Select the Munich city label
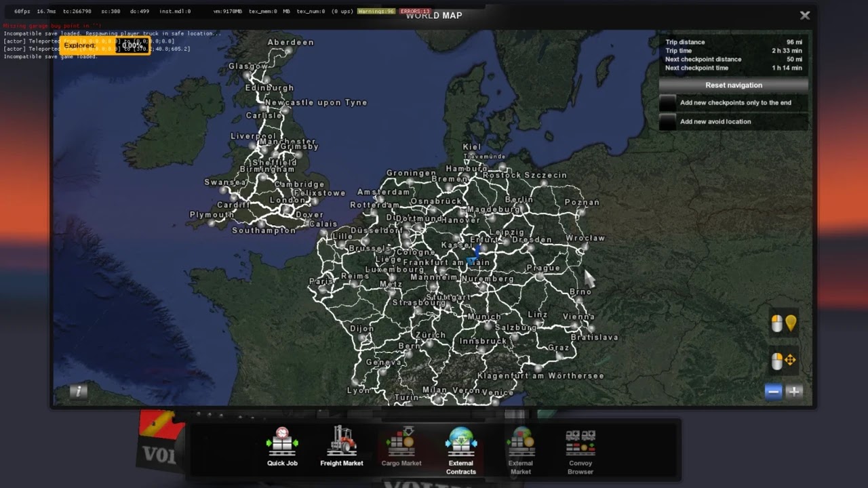The image size is (868, 488). 484,317
